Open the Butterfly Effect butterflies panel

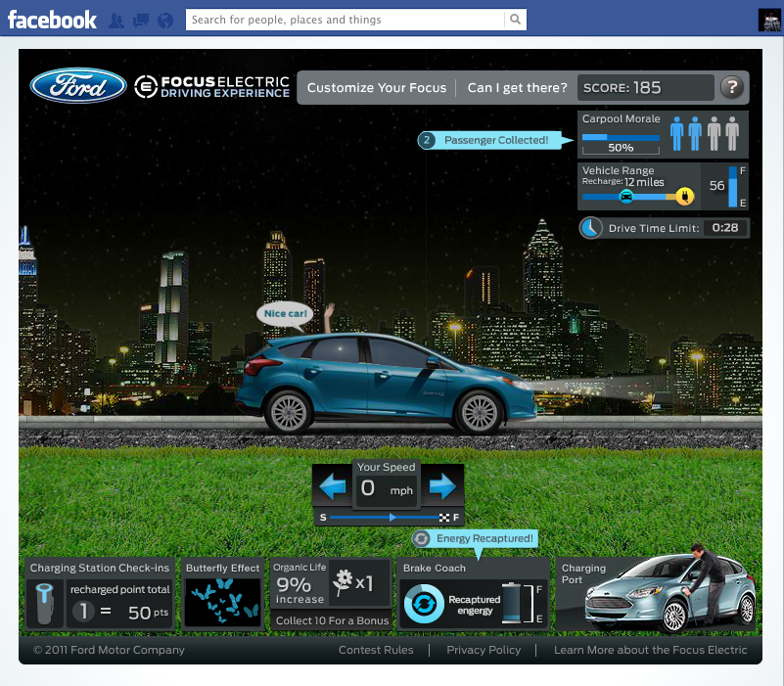222,603
